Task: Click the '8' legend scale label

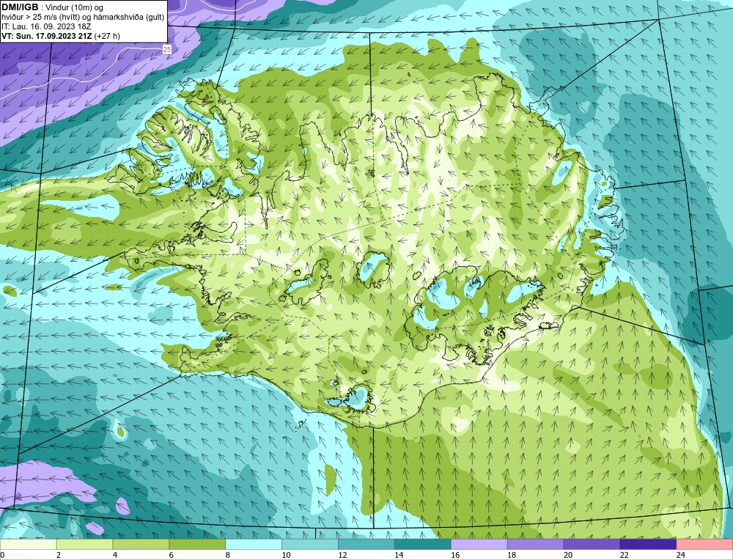Action: click(x=228, y=555)
